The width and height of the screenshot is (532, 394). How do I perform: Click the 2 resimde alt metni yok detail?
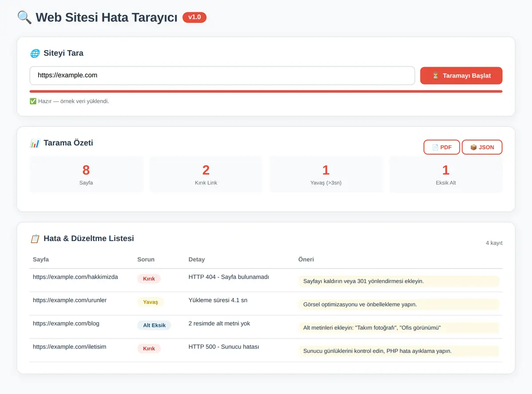click(x=219, y=324)
